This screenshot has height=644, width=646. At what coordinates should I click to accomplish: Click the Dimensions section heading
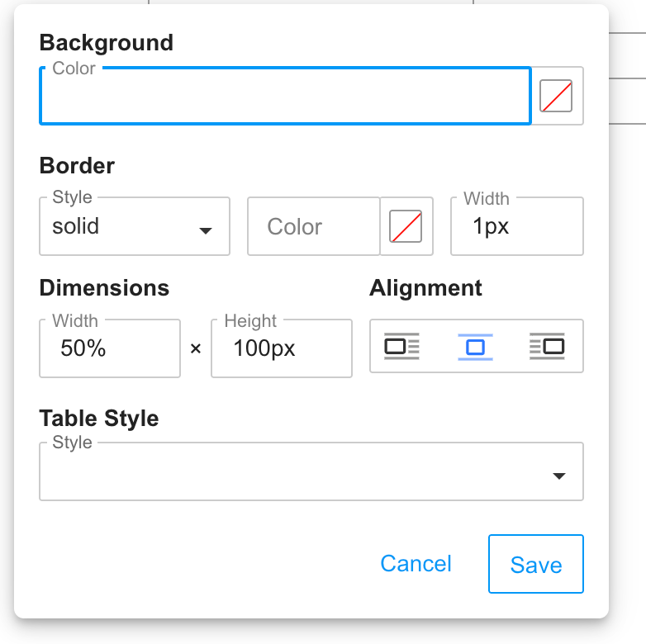point(104,288)
